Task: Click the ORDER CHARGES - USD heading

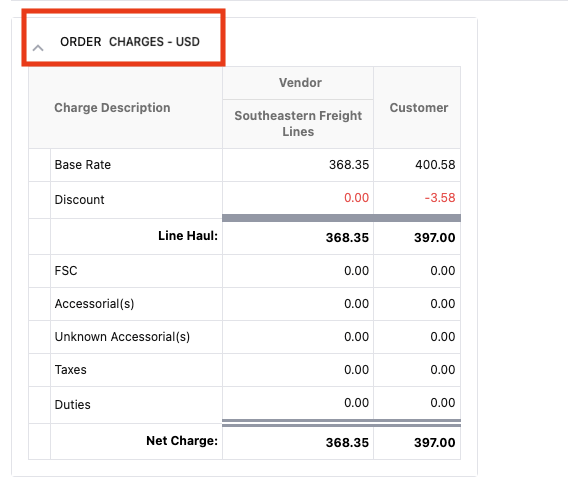Action: click(x=130, y=42)
